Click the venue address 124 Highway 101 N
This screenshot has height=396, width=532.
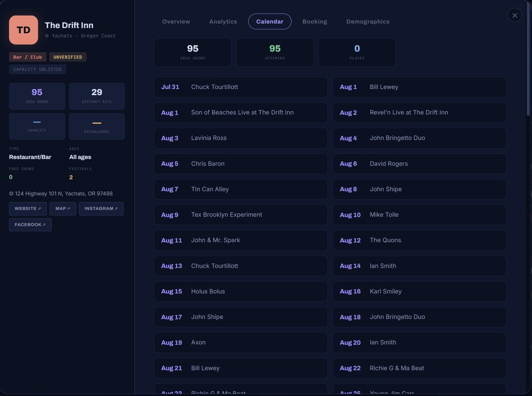coord(61,194)
